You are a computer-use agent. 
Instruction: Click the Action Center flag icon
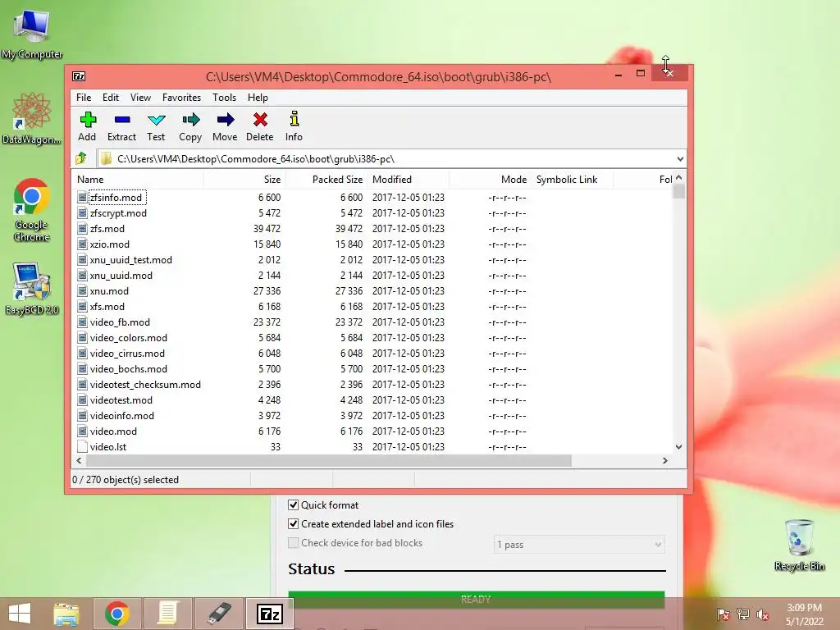[x=724, y=614]
